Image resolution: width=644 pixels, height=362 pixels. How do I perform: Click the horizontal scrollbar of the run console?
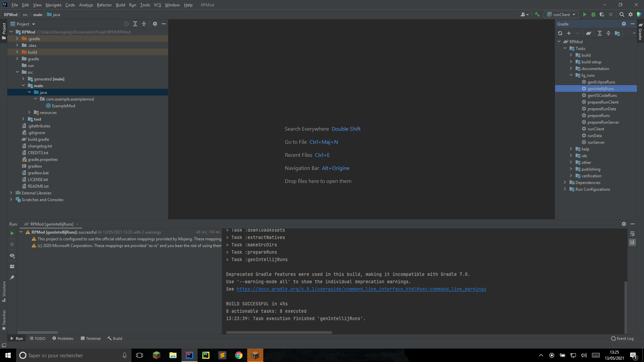279,333
